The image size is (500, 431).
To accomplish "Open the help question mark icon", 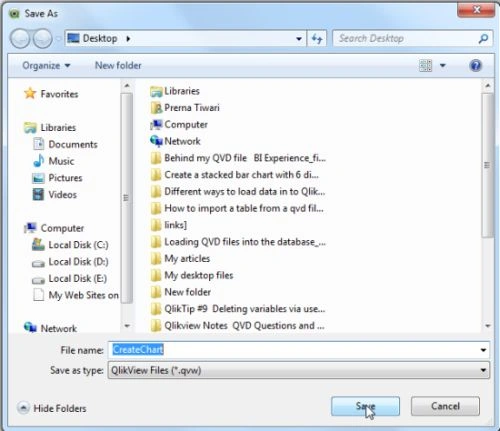I will tap(475, 65).
